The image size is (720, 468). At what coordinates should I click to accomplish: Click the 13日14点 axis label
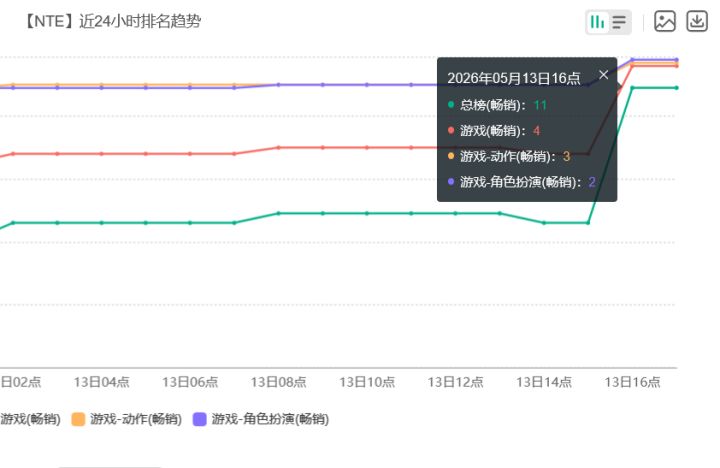click(544, 382)
